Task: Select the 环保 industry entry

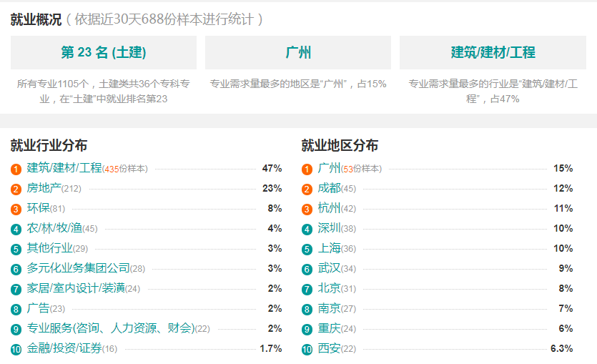Action: click(38, 208)
